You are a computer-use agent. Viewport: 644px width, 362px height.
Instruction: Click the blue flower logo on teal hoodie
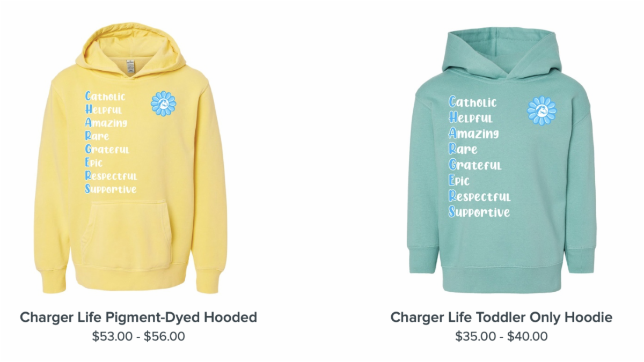click(542, 110)
